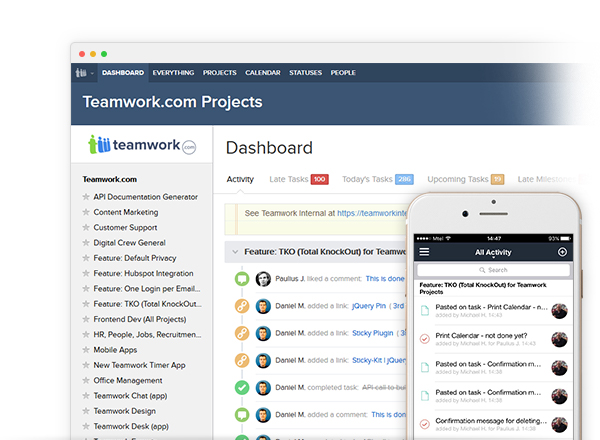
Task: Select the Activity tab
Action: coord(240,179)
